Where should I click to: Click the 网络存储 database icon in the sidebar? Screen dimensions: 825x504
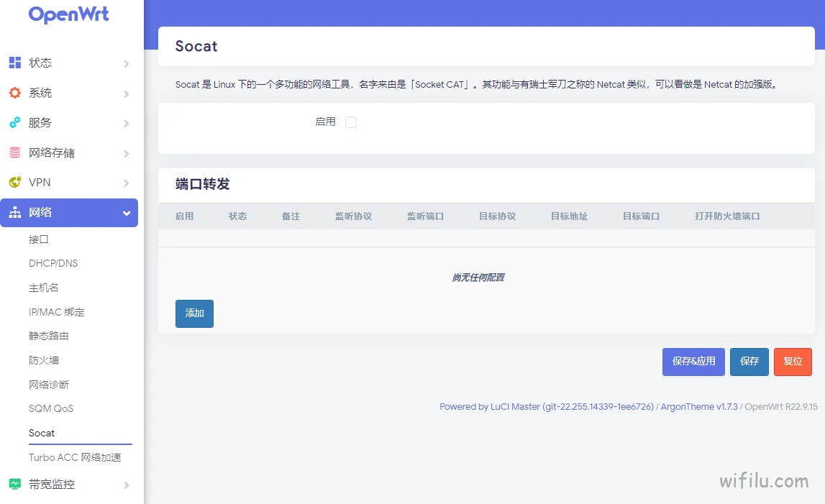coord(14,152)
